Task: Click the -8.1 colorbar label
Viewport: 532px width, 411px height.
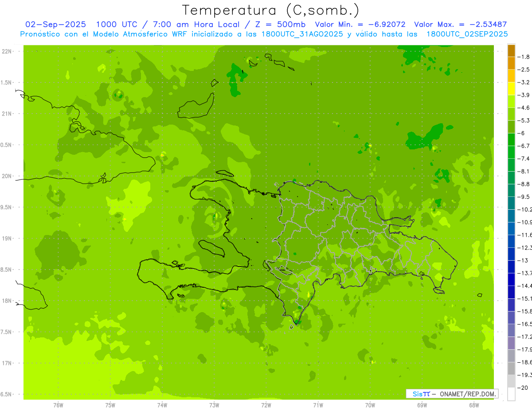Action: 524,171
